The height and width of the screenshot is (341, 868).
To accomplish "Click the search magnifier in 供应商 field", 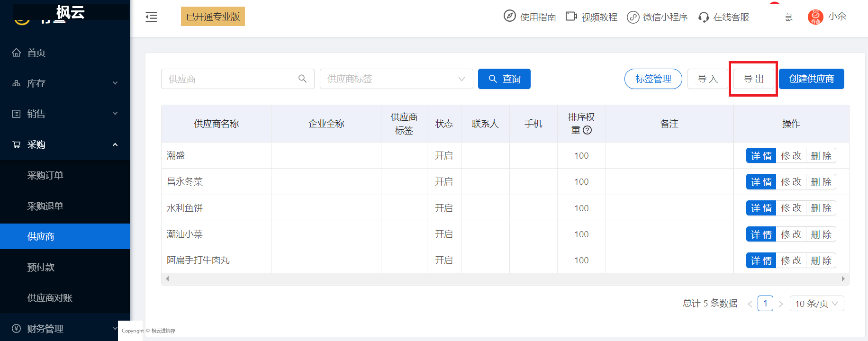I will (x=302, y=79).
